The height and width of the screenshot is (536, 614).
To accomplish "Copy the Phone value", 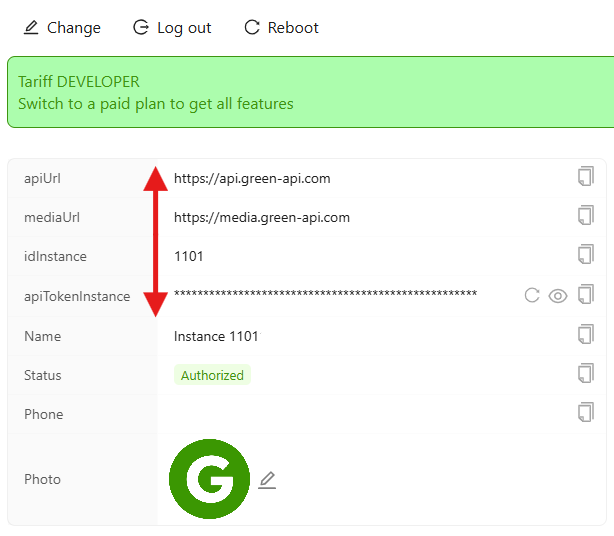I will [585, 412].
